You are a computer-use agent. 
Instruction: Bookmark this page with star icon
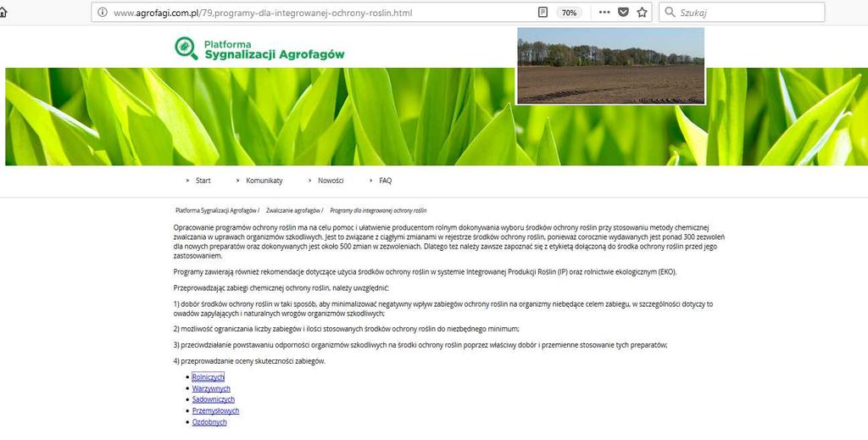click(642, 12)
